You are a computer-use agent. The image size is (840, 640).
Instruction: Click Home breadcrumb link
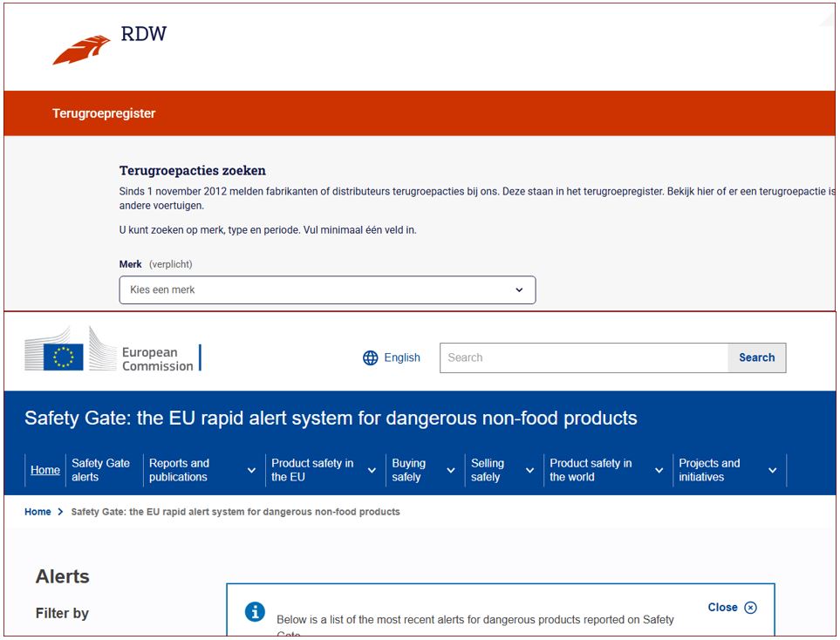pyautogui.click(x=38, y=512)
